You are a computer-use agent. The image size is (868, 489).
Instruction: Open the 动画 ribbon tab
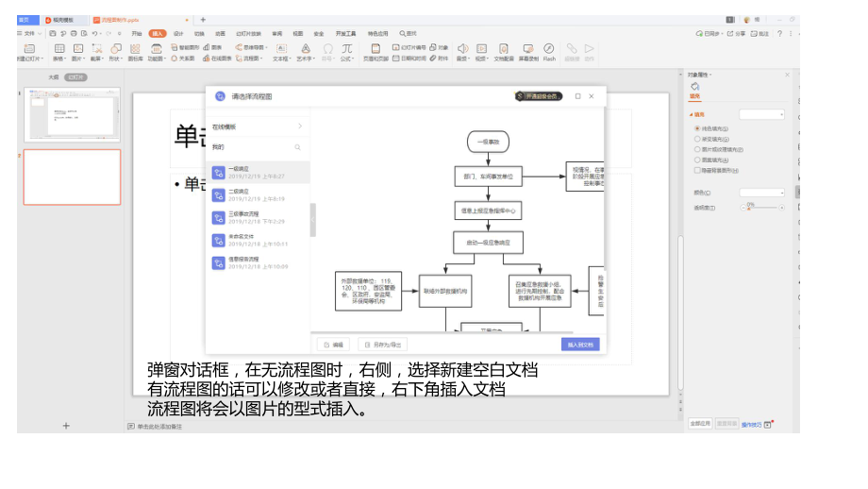220,34
